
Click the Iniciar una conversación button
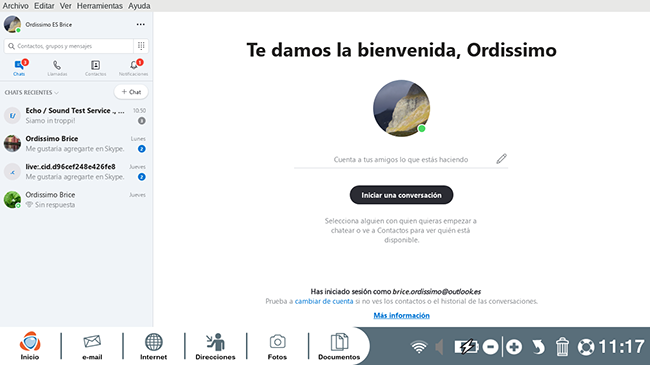point(401,195)
